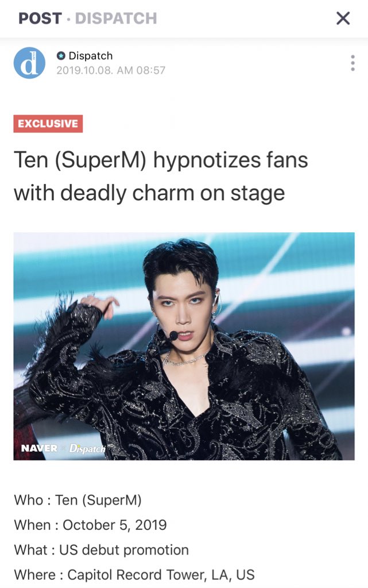Open the three-dot more options menu
The width and height of the screenshot is (368, 588).
coord(352,63)
